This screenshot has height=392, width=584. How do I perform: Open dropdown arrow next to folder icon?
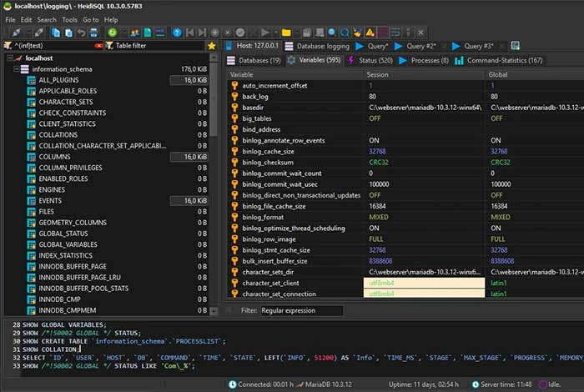click(x=297, y=33)
